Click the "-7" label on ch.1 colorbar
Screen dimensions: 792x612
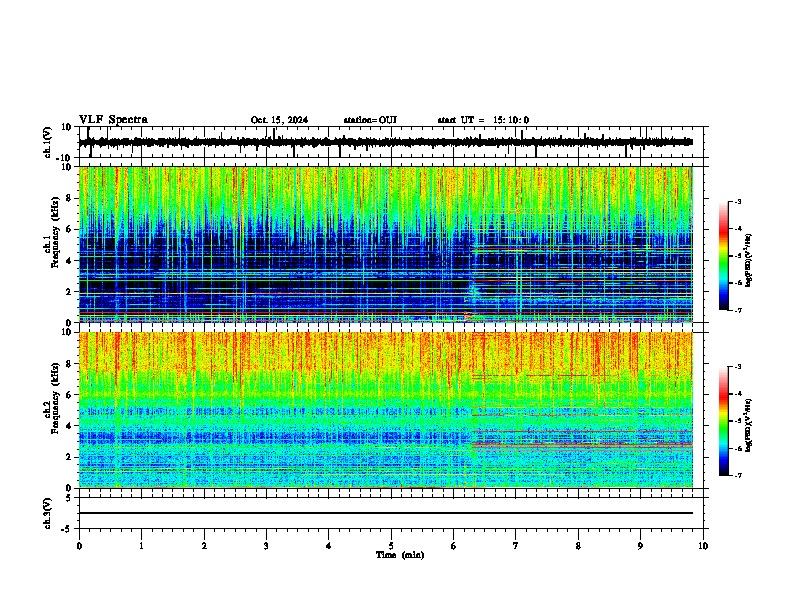(738, 310)
